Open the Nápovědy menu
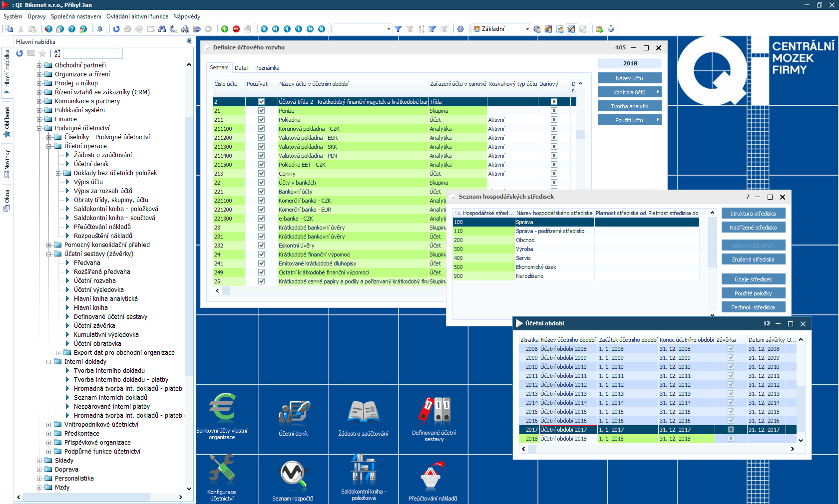 (x=186, y=16)
